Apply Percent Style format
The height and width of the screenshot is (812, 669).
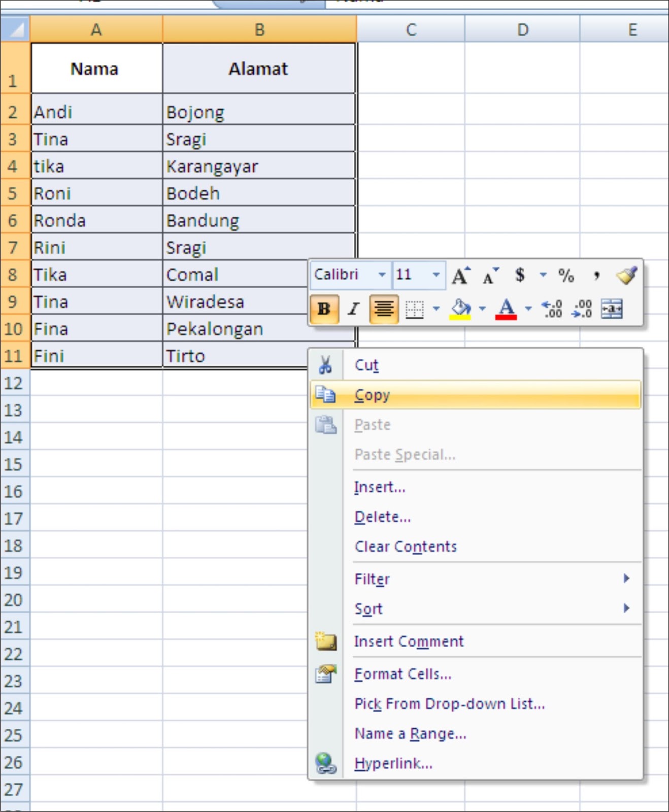[x=566, y=276]
